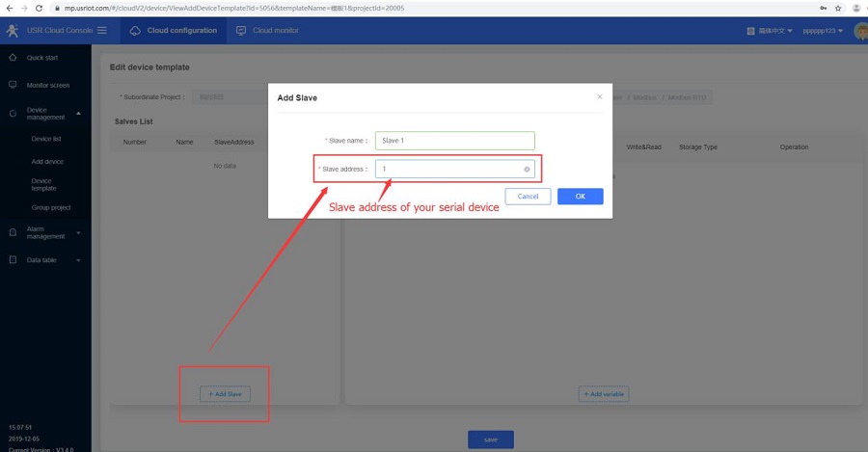
Task: Open the Cloud configuration tab
Action: pyautogui.click(x=174, y=31)
